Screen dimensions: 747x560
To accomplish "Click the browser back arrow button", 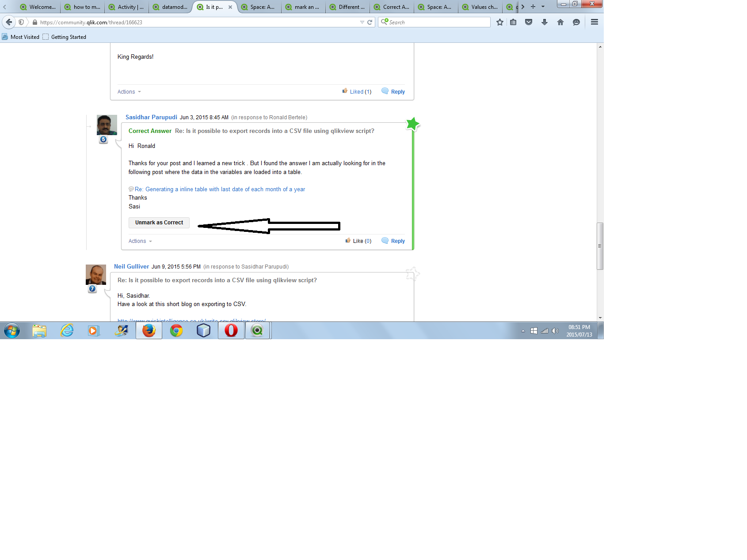I will coord(9,22).
